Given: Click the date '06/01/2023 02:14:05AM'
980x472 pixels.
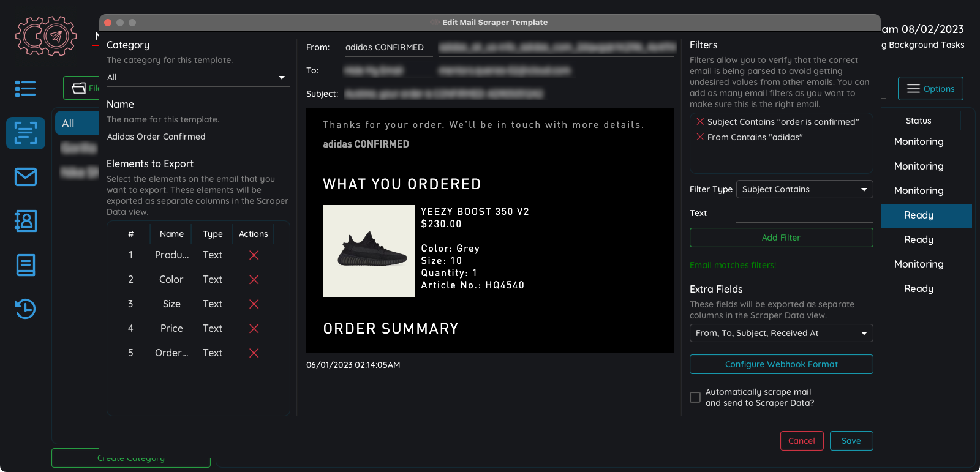Looking at the screenshot, I should pos(353,365).
